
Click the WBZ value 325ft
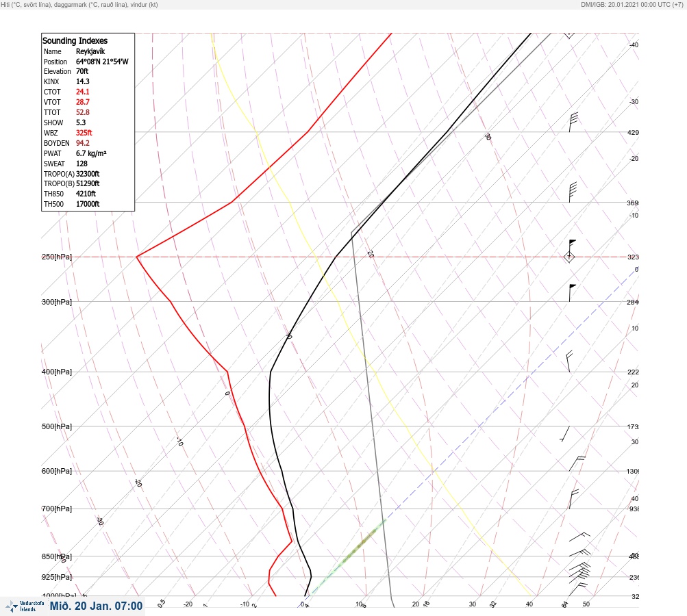coord(84,133)
